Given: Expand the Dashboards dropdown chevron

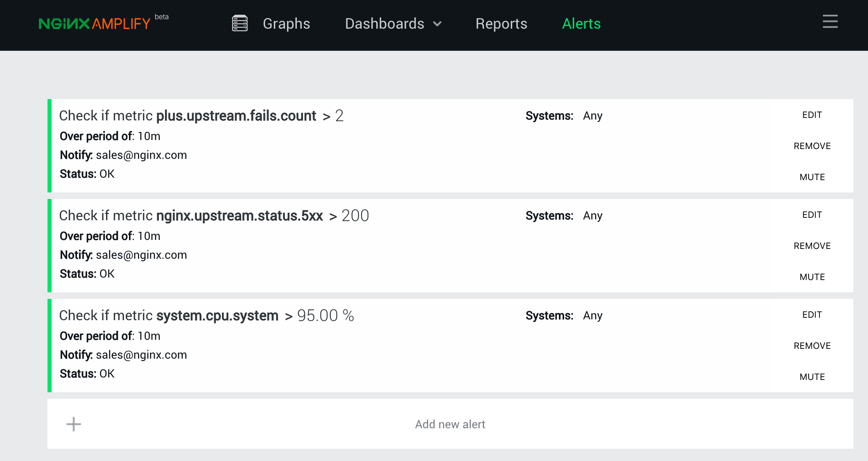Looking at the screenshot, I should (438, 24).
